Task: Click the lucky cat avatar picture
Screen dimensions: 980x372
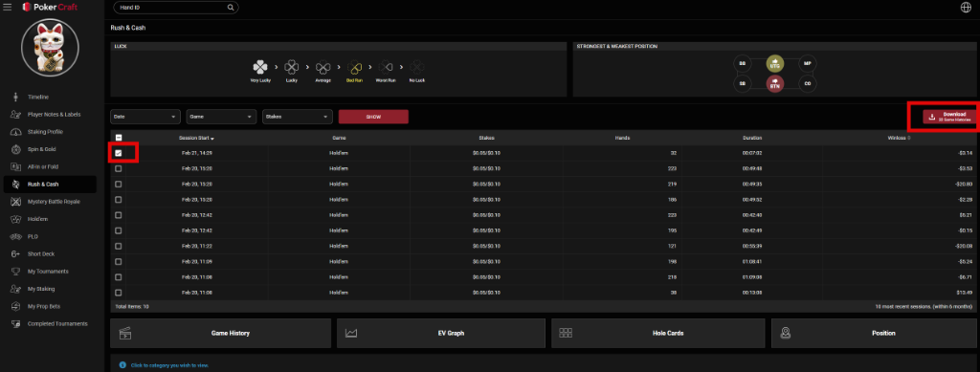Action: (50, 48)
